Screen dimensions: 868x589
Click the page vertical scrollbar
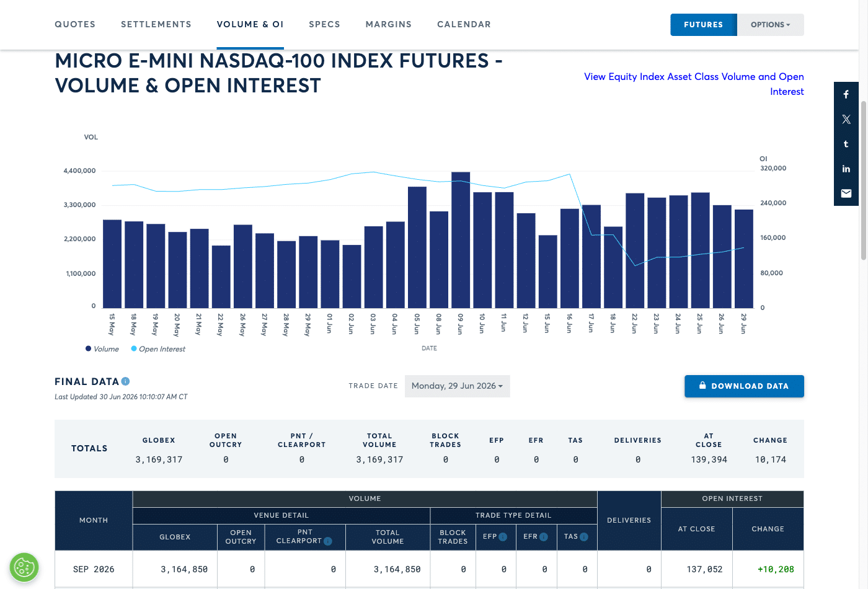864,179
